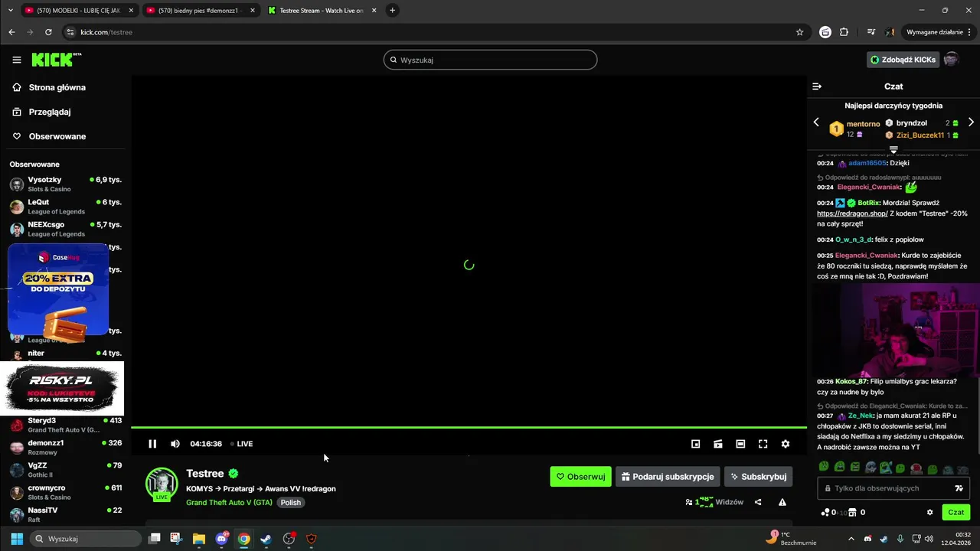The width and height of the screenshot is (980, 551).
Task: Click the Podaruj subskrypcje button
Action: pos(668,477)
